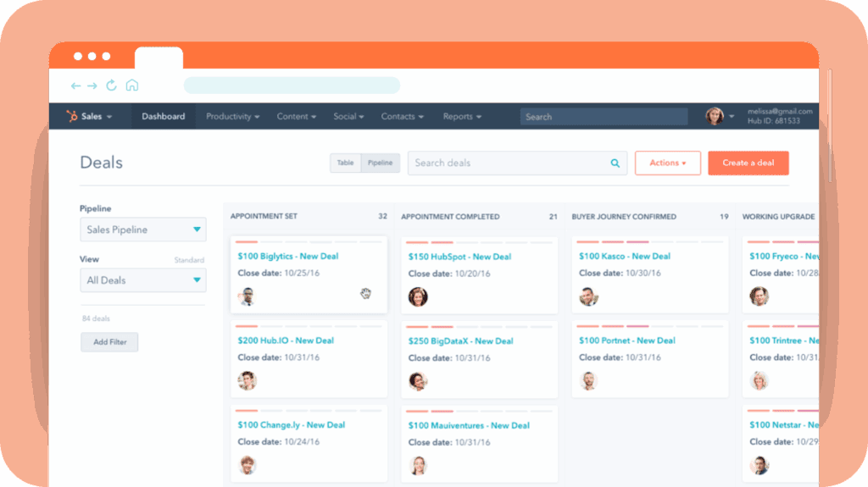Viewport: 868px width, 487px height.
Task: Click owner avatar on Biglytics deal card
Action: click(x=247, y=296)
